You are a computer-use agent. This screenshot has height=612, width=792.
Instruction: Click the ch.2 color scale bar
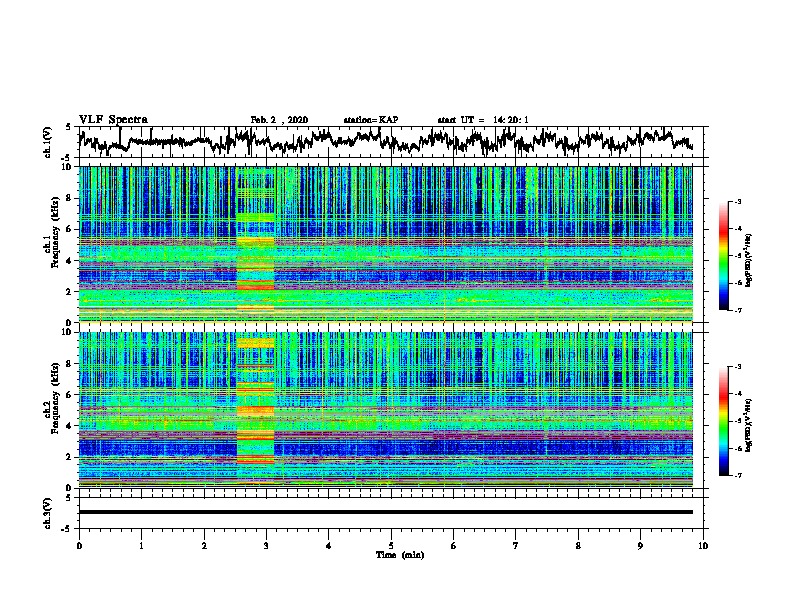(x=723, y=421)
